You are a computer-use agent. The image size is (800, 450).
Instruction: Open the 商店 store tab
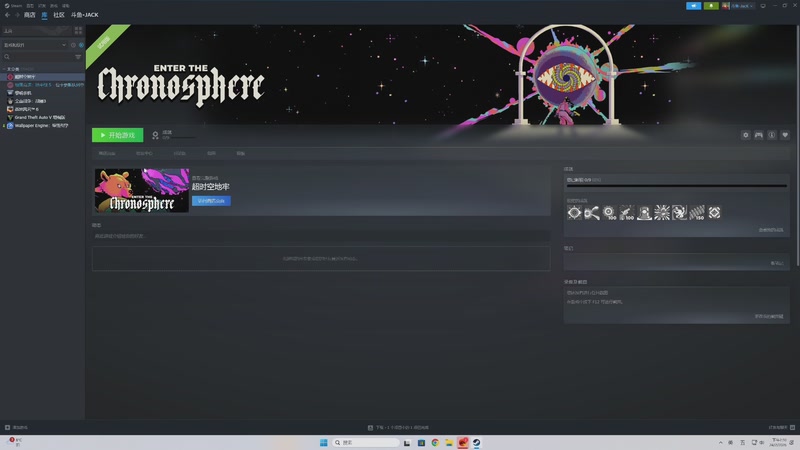(30, 15)
